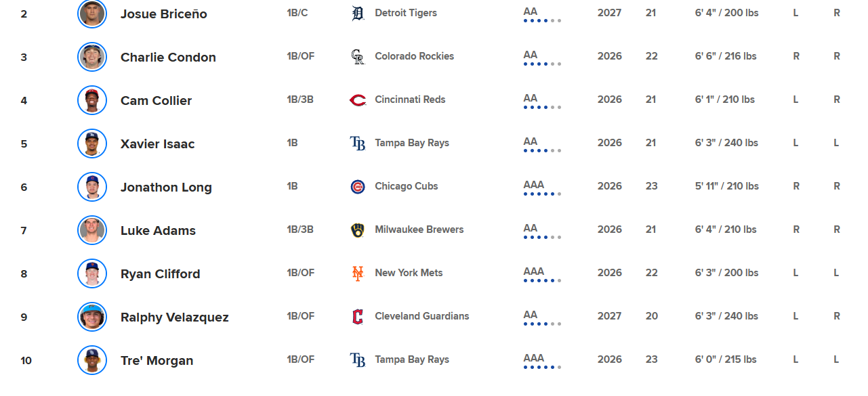Click the Colorado Rockies logo icon
The height and width of the screenshot is (396, 868).
point(358,57)
